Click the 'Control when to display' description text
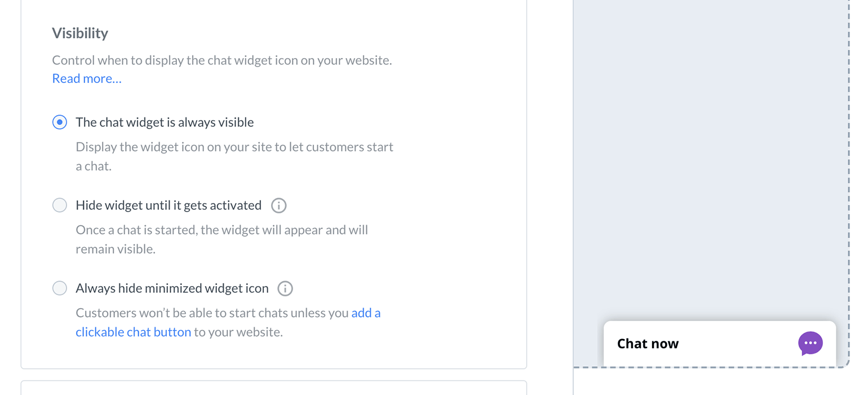The image size is (868, 395). pos(222,60)
